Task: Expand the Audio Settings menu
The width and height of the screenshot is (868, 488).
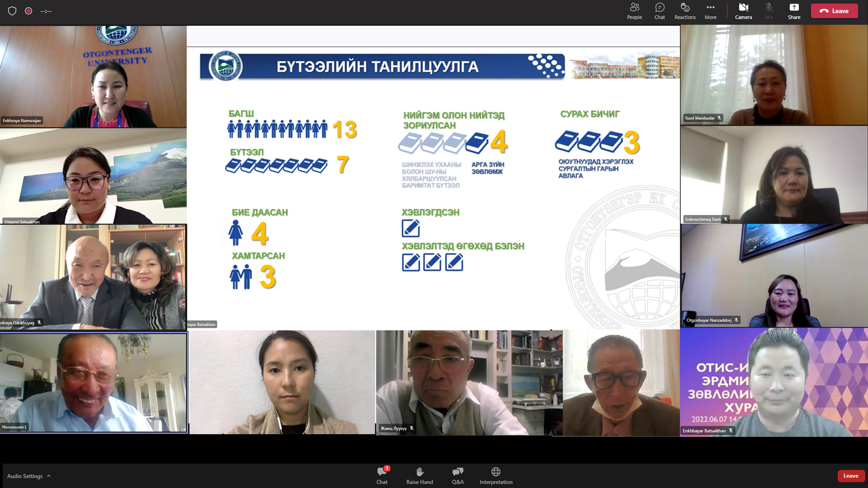Action: [x=29, y=476]
